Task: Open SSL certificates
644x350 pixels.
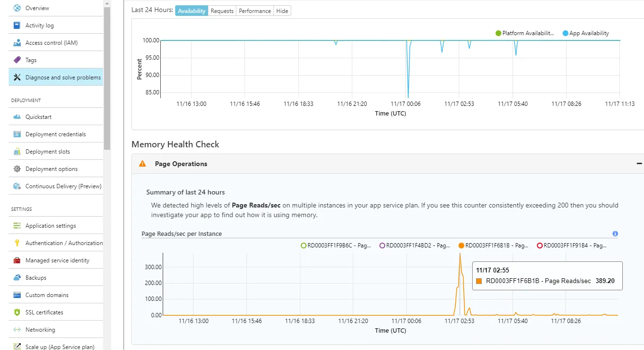Action: click(x=56, y=312)
